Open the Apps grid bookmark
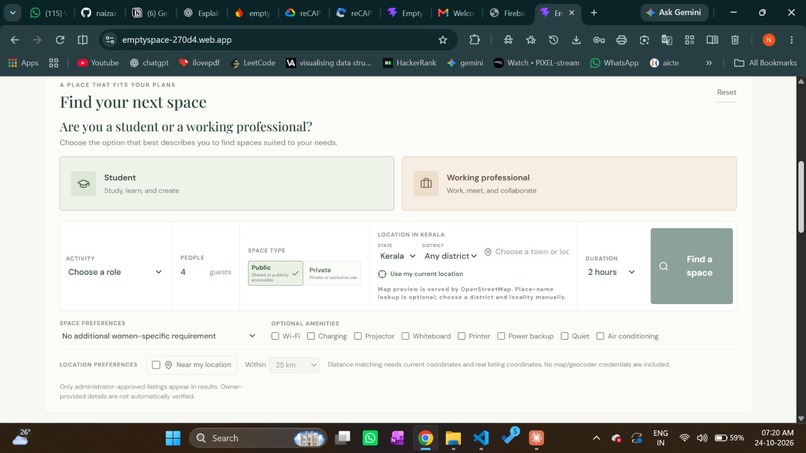Viewport: 806px width, 453px height. pos(23,63)
